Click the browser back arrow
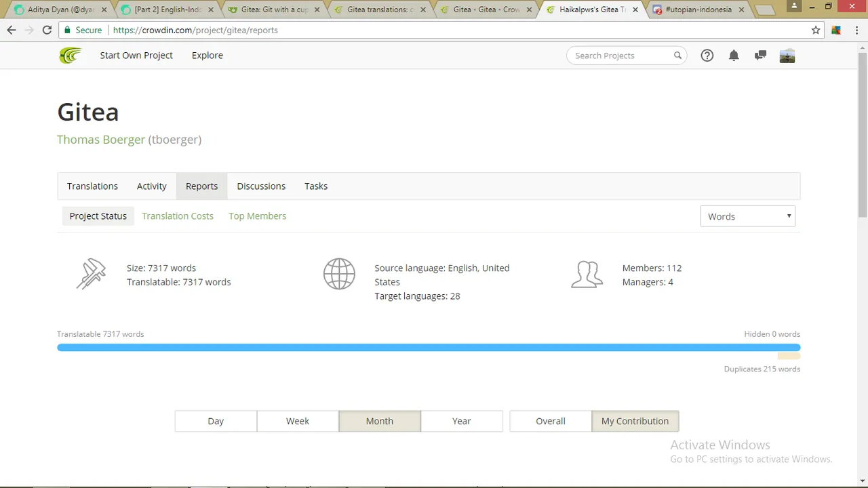Screen dimensions: 868x488 [x=12, y=30]
